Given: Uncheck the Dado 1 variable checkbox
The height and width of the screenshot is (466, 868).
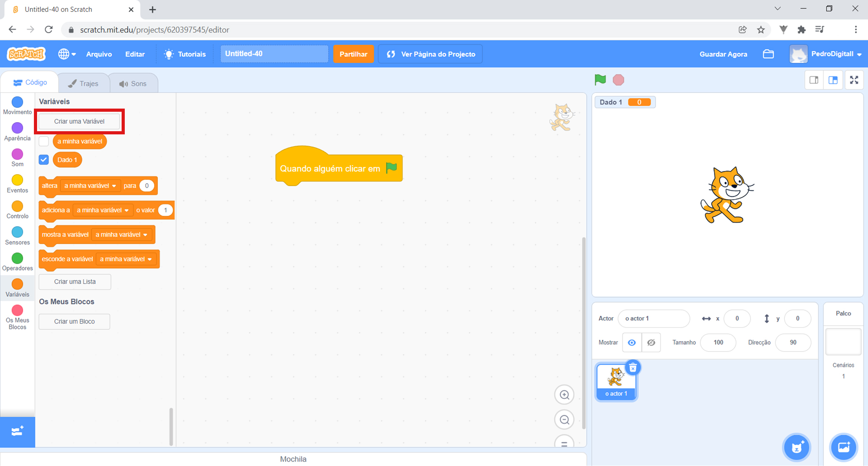Looking at the screenshot, I should 44,160.
